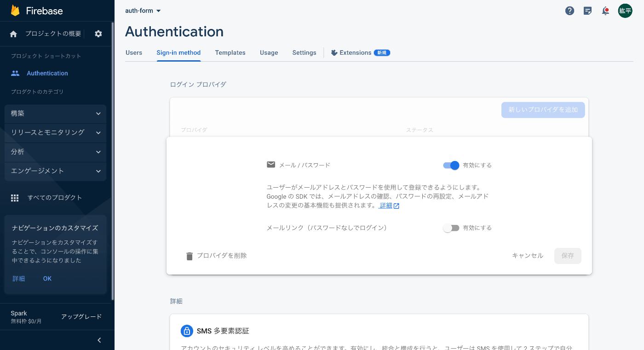Click プロバイダを削除
The image size is (644, 350).
(216, 256)
